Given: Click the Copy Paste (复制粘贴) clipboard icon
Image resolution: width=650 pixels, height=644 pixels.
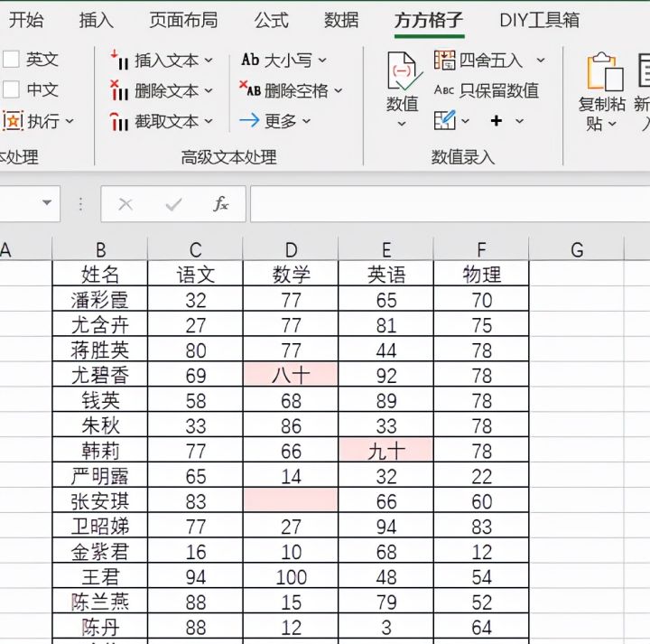Looking at the screenshot, I should point(605,71).
